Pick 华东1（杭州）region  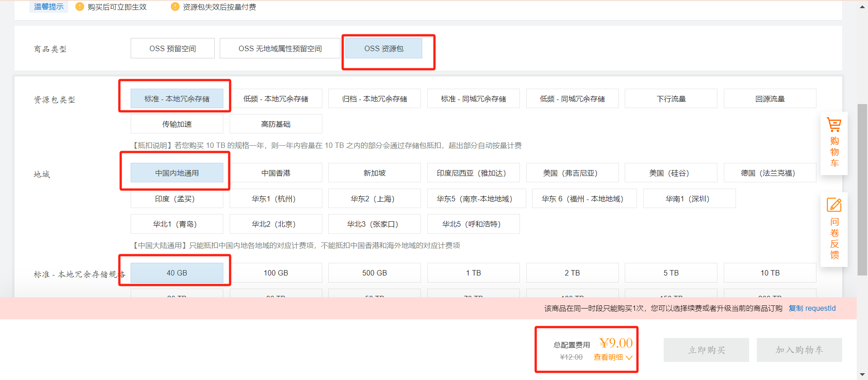pyautogui.click(x=276, y=199)
